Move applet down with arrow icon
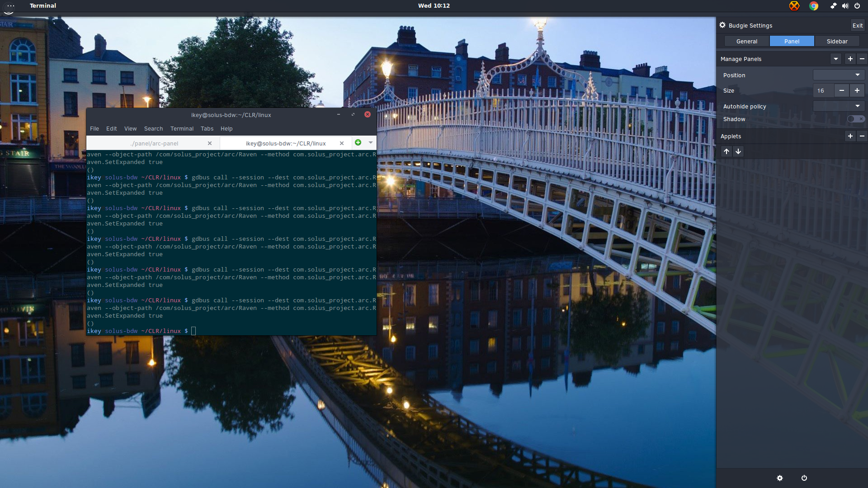This screenshot has height=488, width=868. tap(738, 151)
